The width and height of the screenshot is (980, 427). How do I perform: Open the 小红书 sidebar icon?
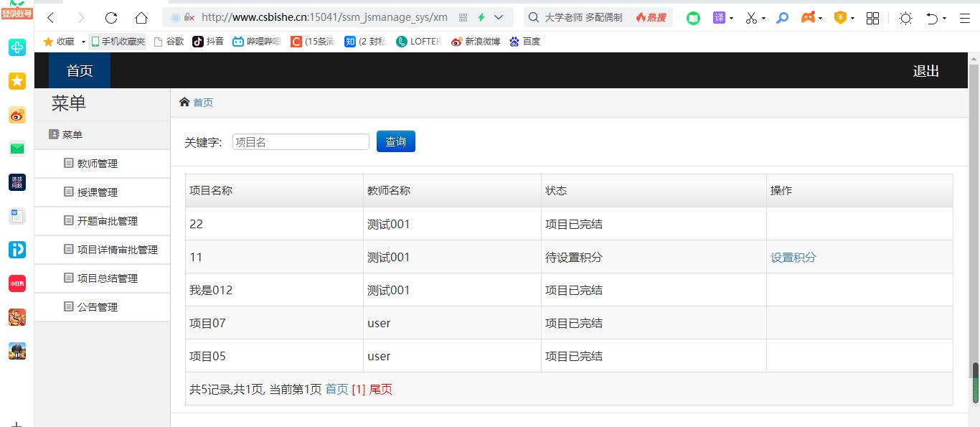17,283
